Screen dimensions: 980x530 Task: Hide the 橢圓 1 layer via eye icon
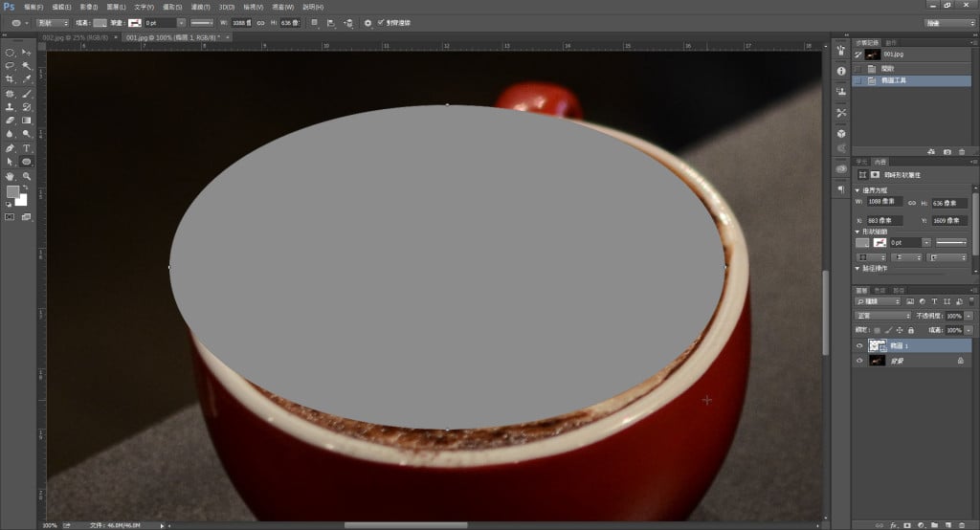point(858,345)
